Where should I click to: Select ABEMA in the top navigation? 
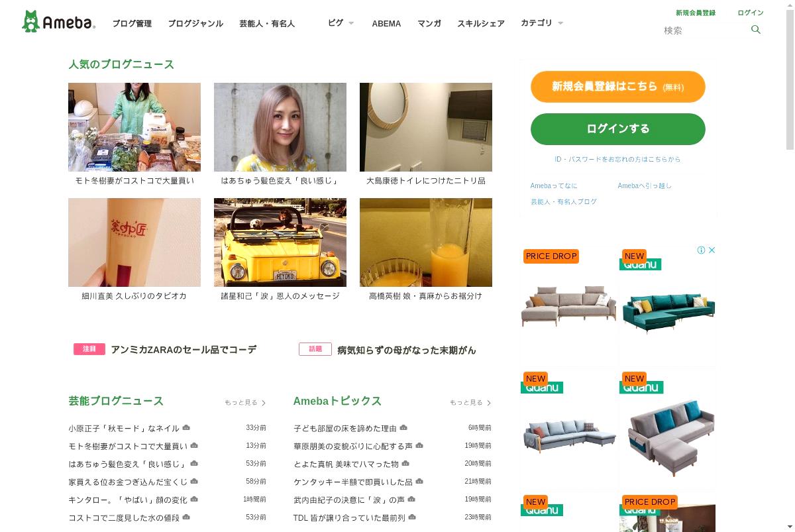(x=386, y=23)
